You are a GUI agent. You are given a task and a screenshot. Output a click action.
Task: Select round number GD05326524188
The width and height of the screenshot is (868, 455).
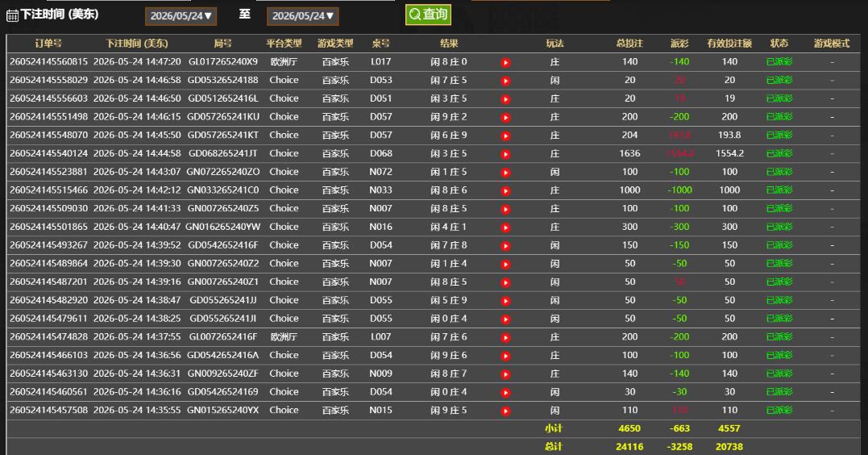click(x=222, y=80)
